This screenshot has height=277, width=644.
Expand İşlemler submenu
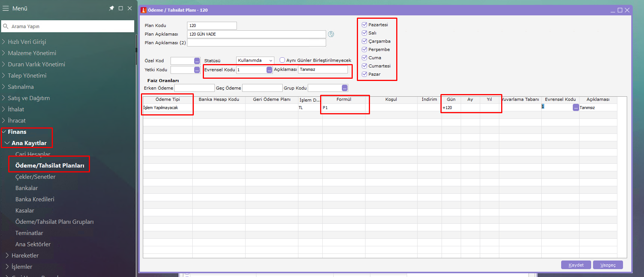click(x=7, y=267)
